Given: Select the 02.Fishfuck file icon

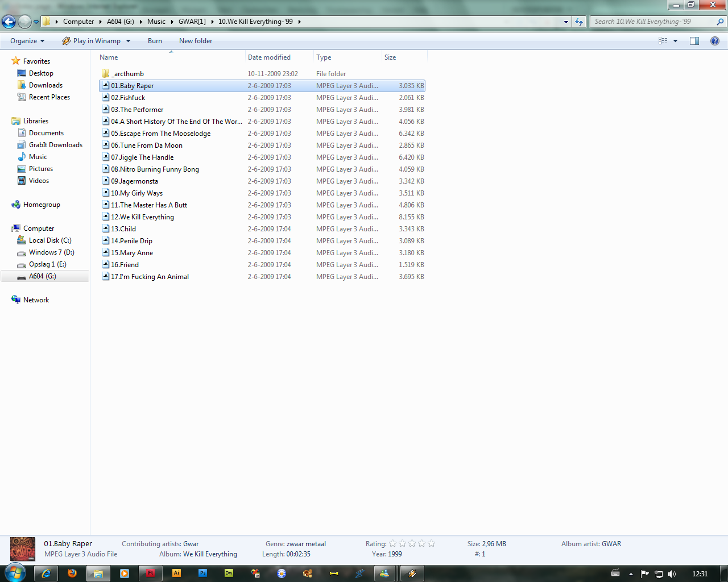Looking at the screenshot, I should coord(106,98).
